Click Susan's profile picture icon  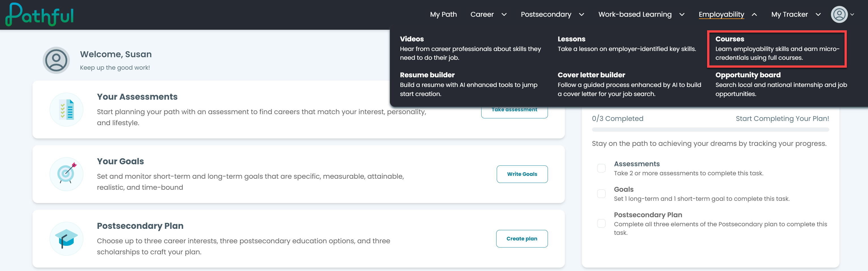[56, 60]
